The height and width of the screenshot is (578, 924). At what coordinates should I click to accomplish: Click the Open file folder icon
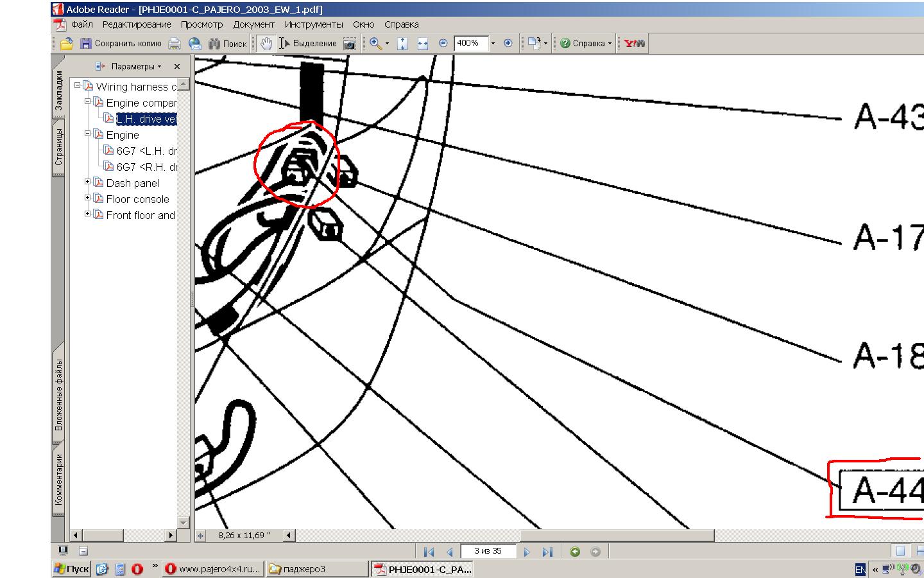pyautogui.click(x=66, y=44)
